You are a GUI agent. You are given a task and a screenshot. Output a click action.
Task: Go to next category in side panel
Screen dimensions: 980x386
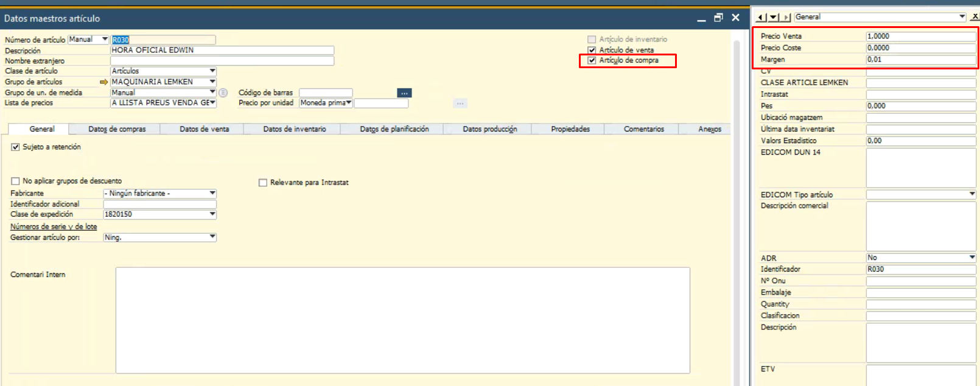tap(786, 17)
